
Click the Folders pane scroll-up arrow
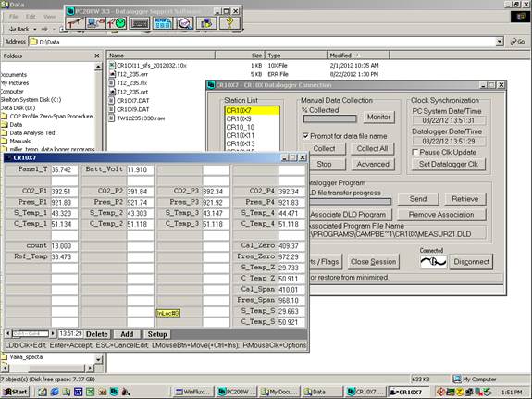point(98,67)
